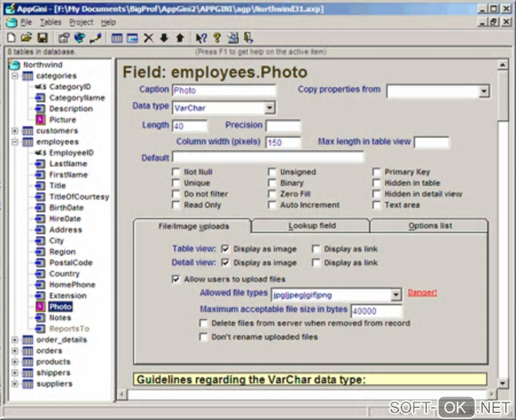Viewport: 516px width, 420px height.
Task: Open the Help menu
Action: pyautogui.click(x=108, y=22)
